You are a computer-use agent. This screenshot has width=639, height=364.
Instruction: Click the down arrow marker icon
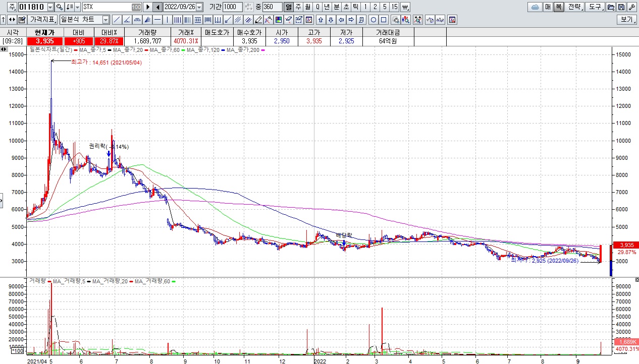tap(331, 20)
